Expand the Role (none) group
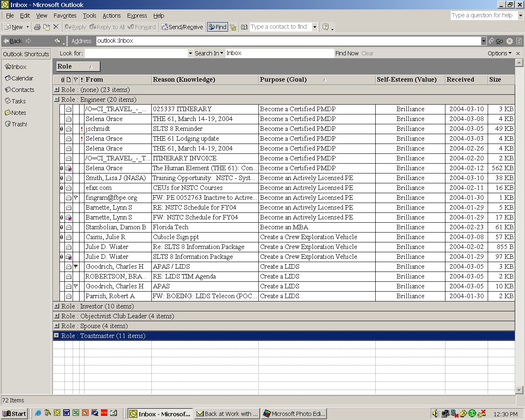This screenshot has width=525, height=420. pyautogui.click(x=57, y=89)
